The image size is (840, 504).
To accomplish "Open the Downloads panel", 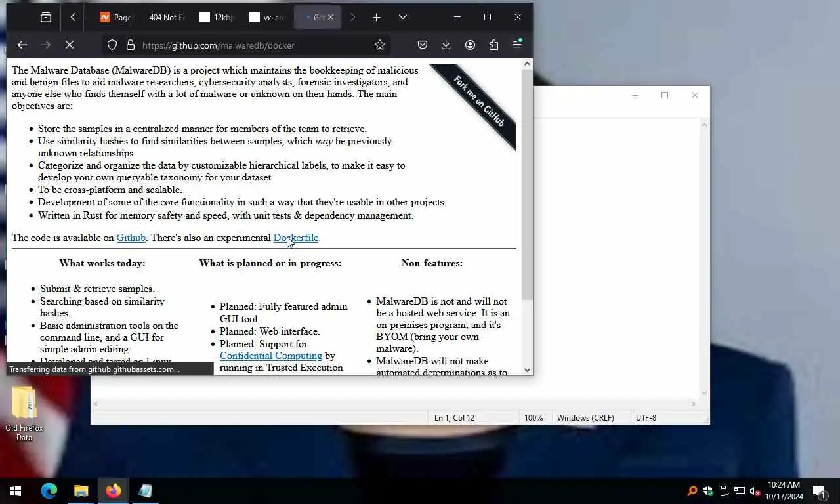I will click(x=446, y=45).
